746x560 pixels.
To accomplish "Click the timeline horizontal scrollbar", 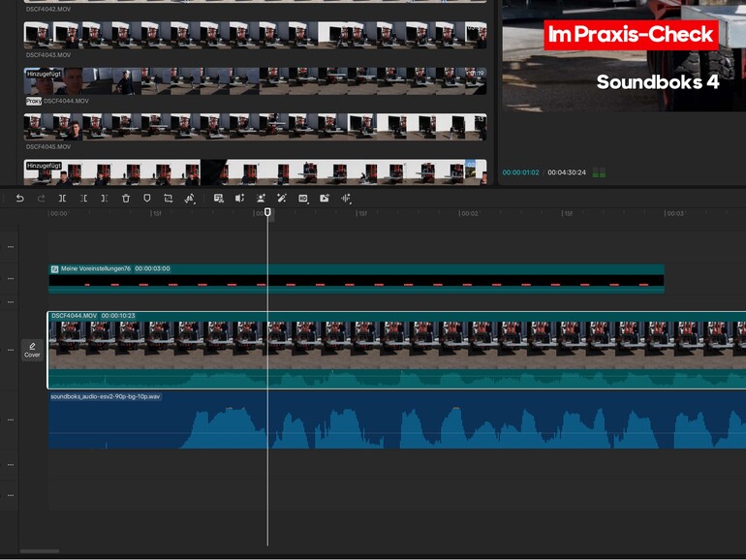I will click(40, 551).
